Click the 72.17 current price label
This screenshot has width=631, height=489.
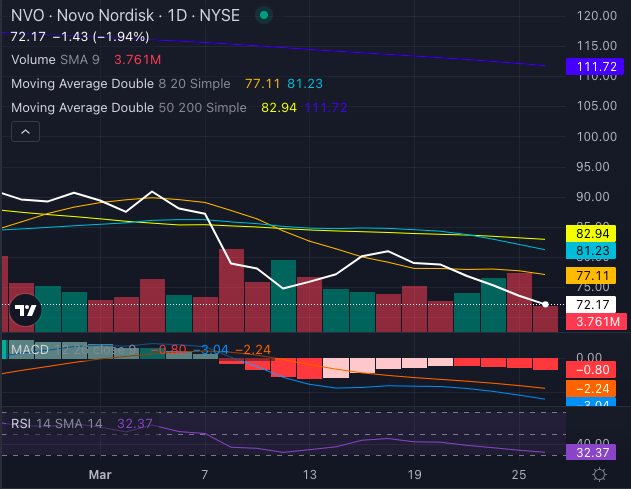(591, 305)
